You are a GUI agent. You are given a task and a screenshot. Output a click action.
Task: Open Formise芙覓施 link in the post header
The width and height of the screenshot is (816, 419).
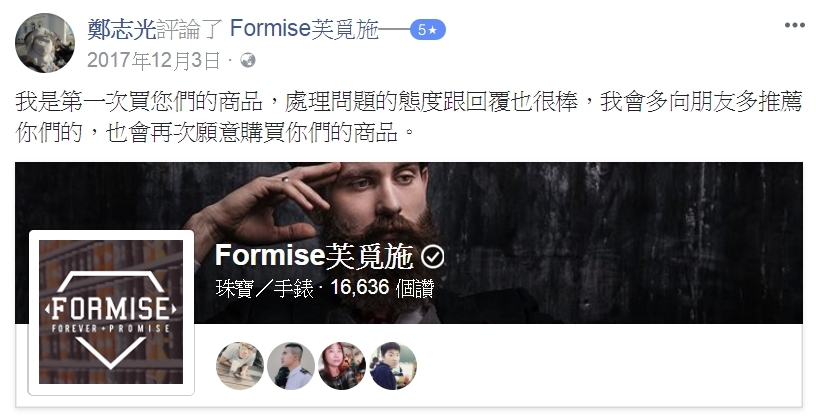[x=304, y=29]
